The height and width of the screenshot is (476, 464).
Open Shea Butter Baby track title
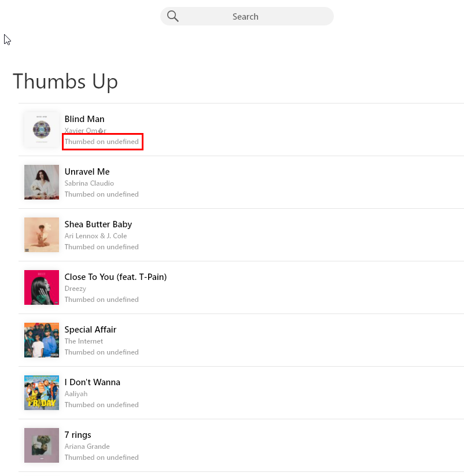98,224
